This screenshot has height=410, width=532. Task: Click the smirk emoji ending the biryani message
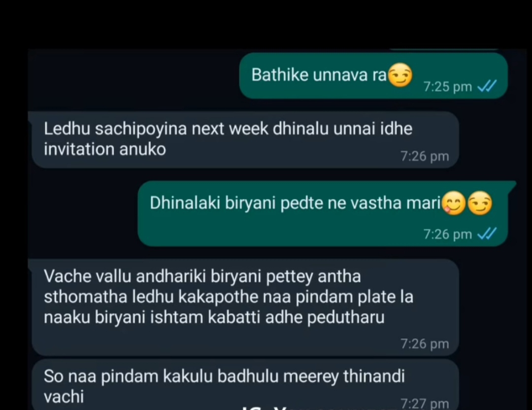pos(480,203)
